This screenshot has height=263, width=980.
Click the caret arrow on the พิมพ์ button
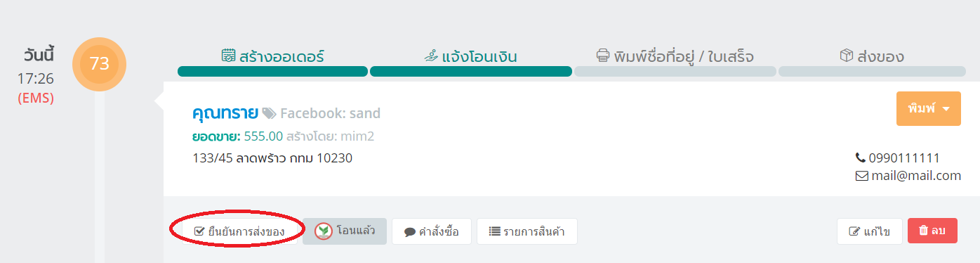click(946, 110)
